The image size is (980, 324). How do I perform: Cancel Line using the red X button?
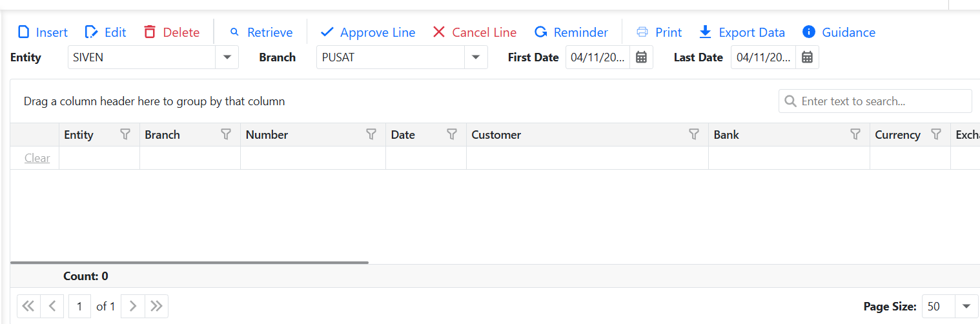[475, 32]
